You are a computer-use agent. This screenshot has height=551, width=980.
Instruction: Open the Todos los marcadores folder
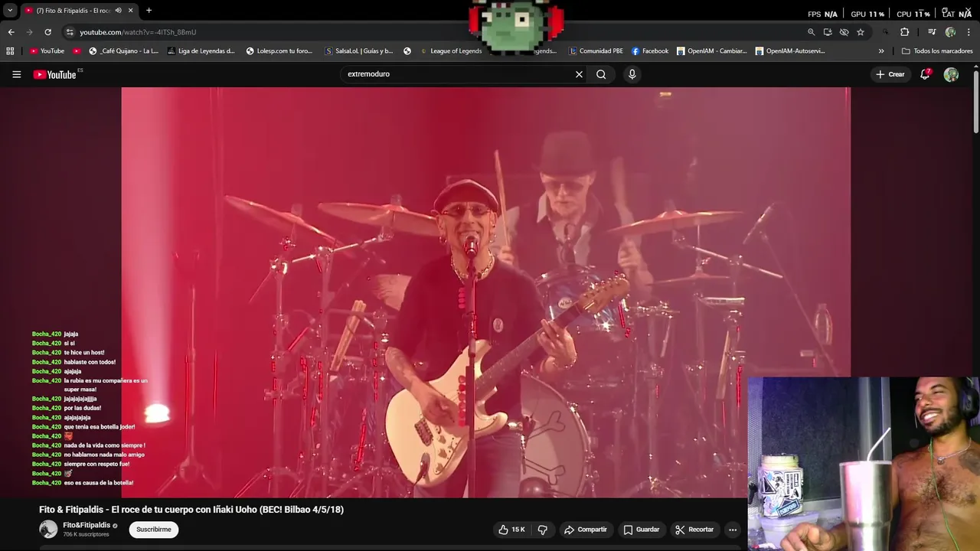[937, 51]
